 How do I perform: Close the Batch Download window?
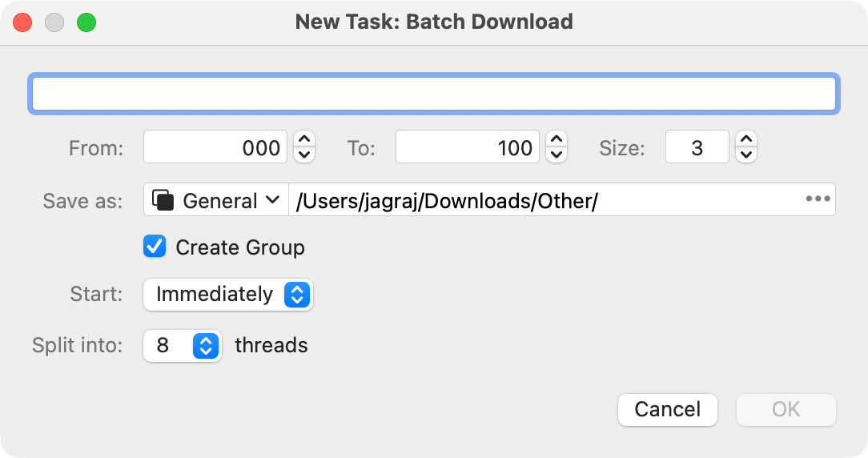pos(22,22)
